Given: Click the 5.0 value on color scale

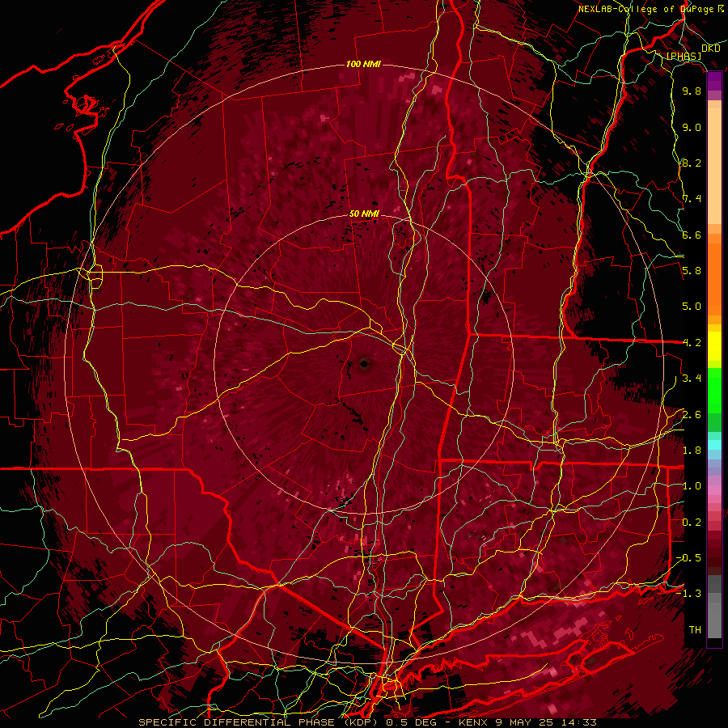Looking at the screenshot, I should pos(692,307).
